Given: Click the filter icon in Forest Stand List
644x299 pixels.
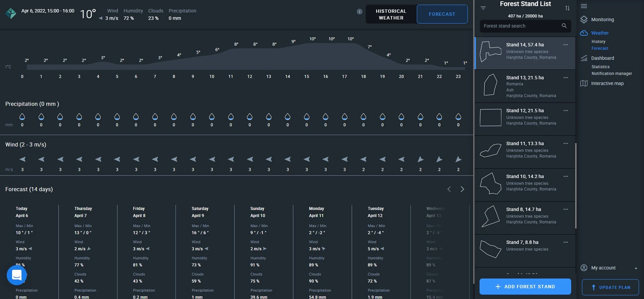Looking at the screenshot, I should tap(483, 8).
